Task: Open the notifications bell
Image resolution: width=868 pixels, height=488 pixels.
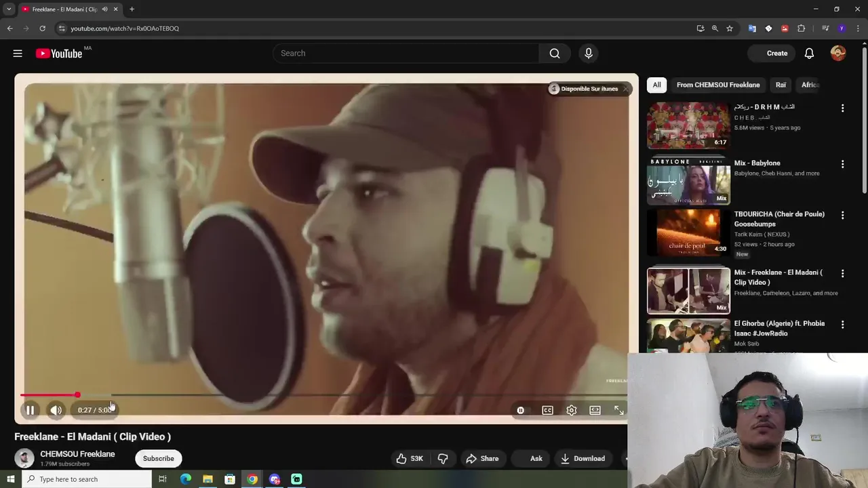Action: (x=809, y=53)
